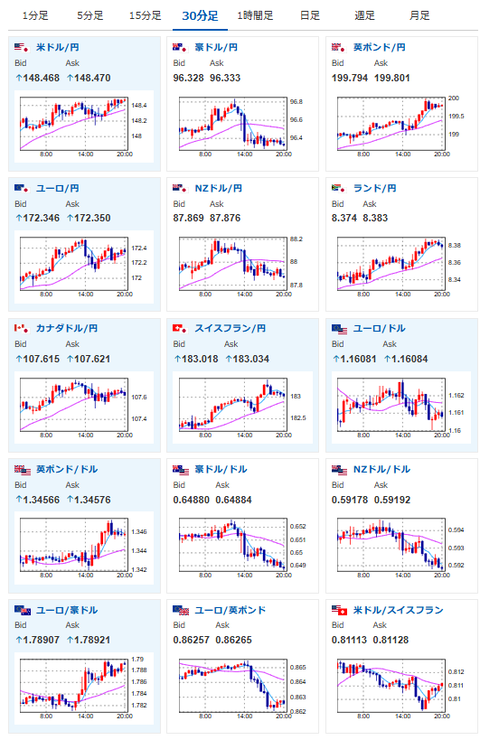Click the Swiss flag icon for スイスフラン/円
This screenshot has height=740, width=480.
[x=180, y=328]
